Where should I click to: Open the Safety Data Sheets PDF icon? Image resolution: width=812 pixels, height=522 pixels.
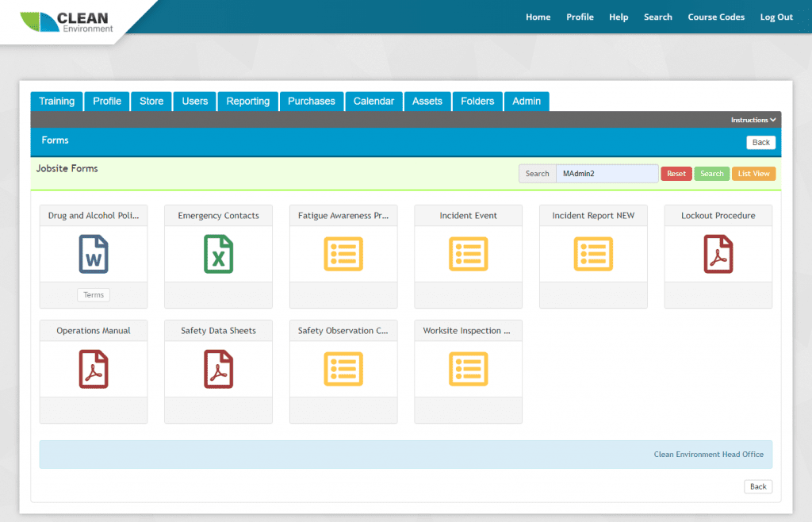point(218,369)
